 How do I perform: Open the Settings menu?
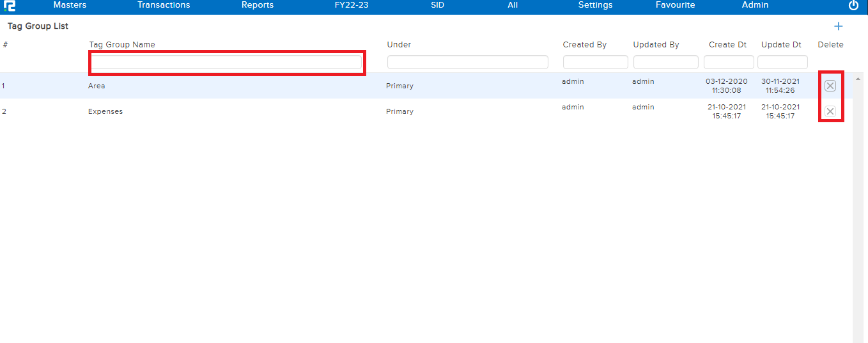pyautogui.click(x=595, y=5)
